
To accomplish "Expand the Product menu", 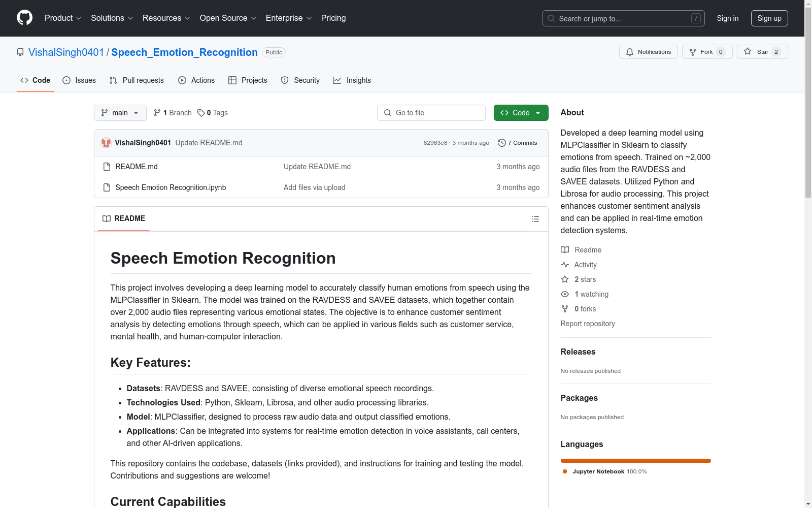I will pos(63,18).
